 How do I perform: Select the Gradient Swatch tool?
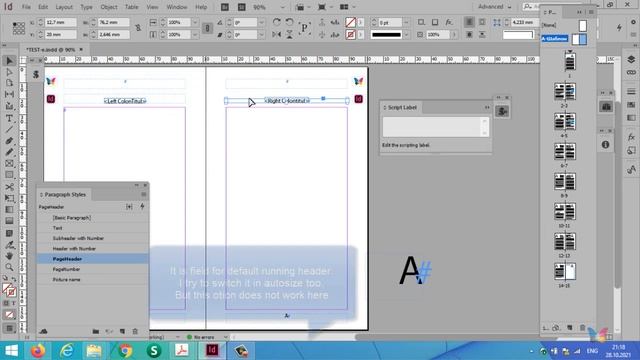pyautogui.click(x=9, y=209)
